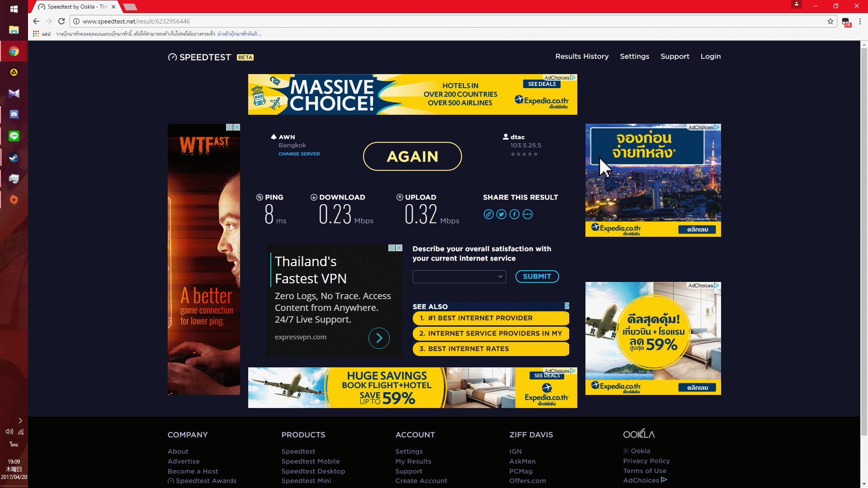Open Results History page
This screenshot has height=488, width=868.
[582, 56]
